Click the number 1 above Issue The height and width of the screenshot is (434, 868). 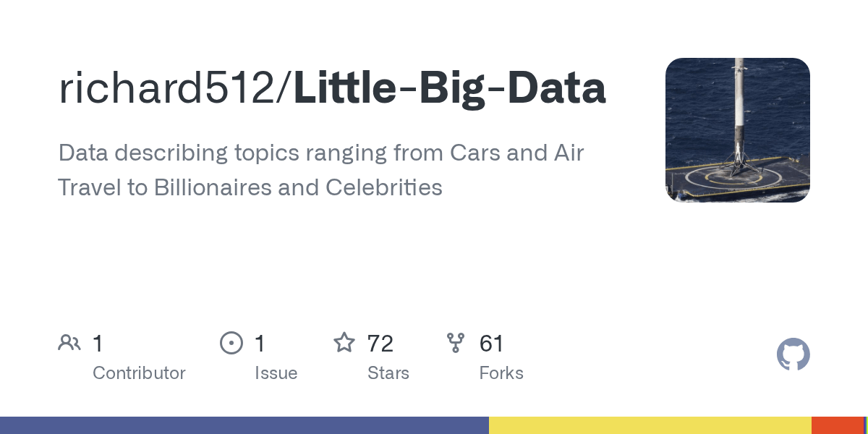pyautogui.click(x=260, y=344)
